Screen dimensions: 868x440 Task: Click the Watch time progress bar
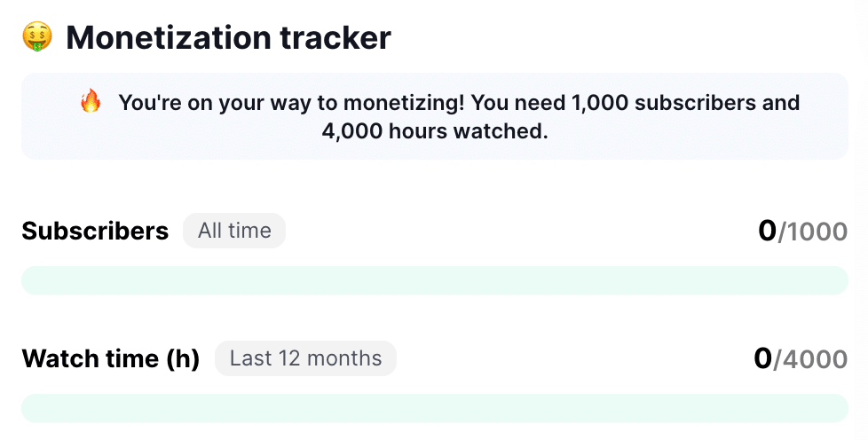coord(435,408)
